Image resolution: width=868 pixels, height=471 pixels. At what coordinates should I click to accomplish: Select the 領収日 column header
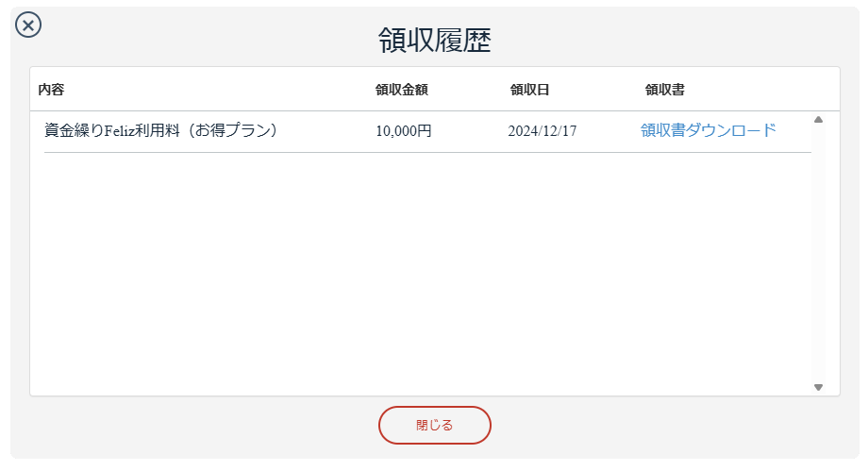530,90
